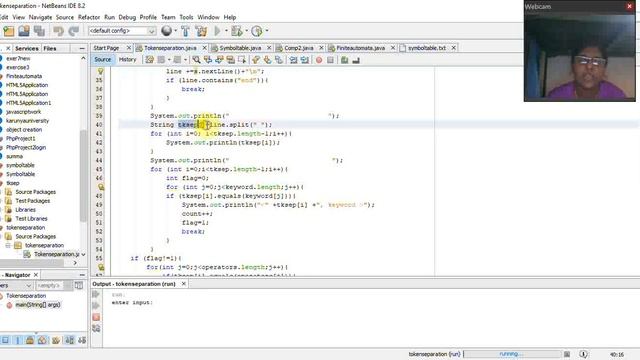The height and width of the screenshot is (360, 640).
Task: Switch to the Services panel tab
Action: 27,49
